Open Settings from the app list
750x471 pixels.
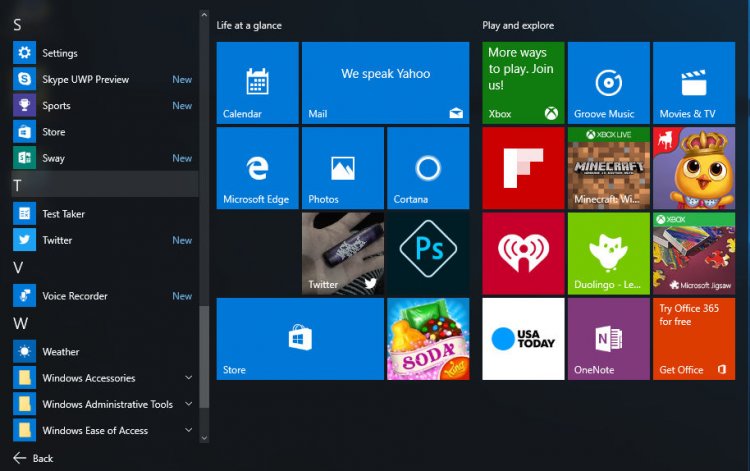pos(104,53)
